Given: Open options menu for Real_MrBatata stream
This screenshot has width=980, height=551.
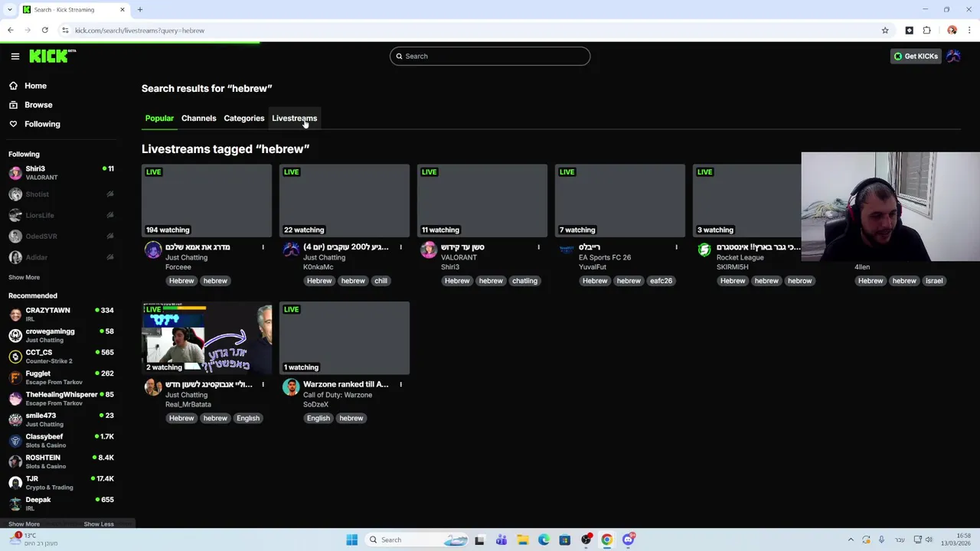Looking at the screenshot, I should pyautogui.click(x=263, y=385).
